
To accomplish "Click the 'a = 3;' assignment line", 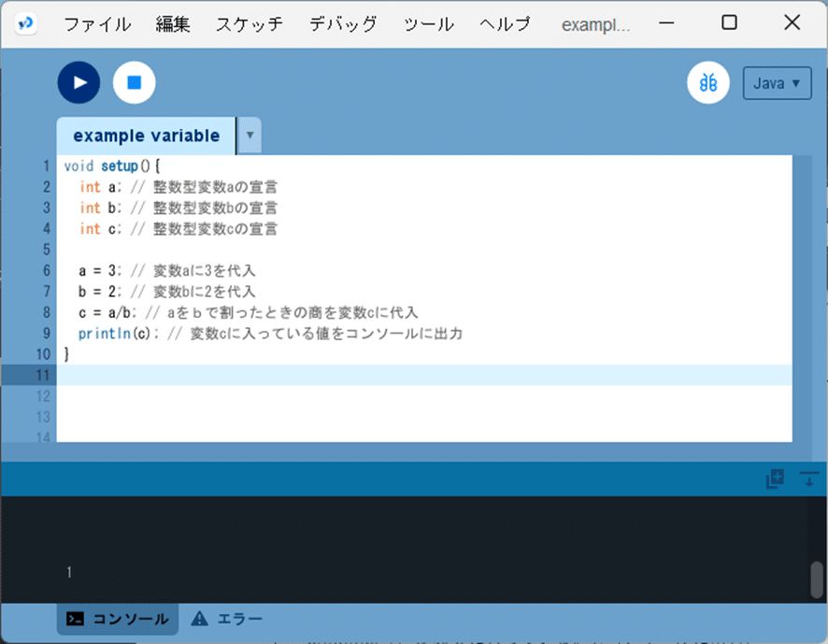I will pos(167,270).
